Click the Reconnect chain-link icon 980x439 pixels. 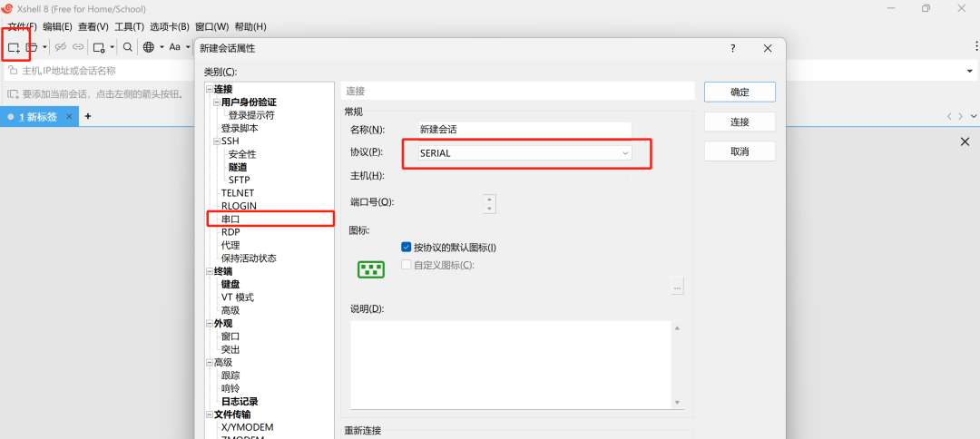tap(78, 47)
